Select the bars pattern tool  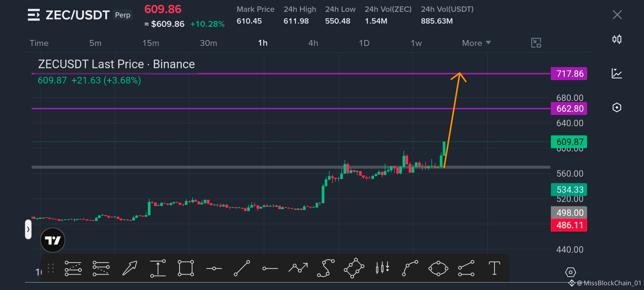382,268
